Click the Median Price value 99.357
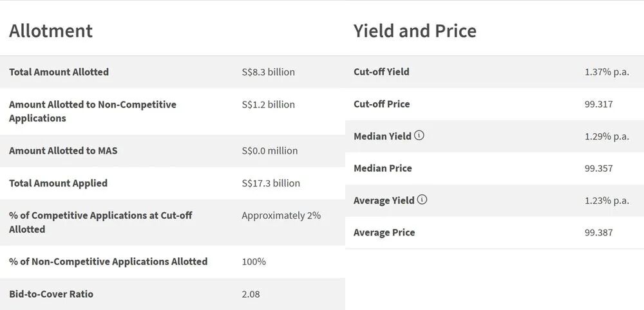The width and height of the screenshot is (644, 310). pos(598,169)
